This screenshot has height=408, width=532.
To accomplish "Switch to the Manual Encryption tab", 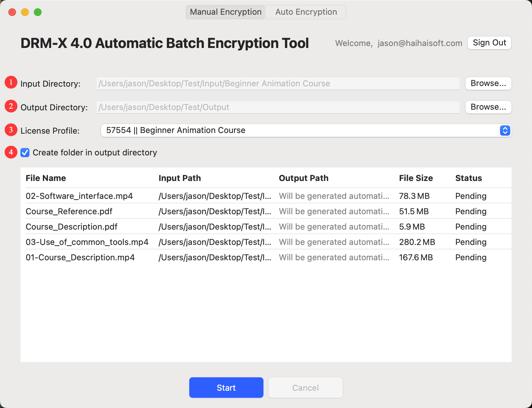I will [x=226, y=12].
